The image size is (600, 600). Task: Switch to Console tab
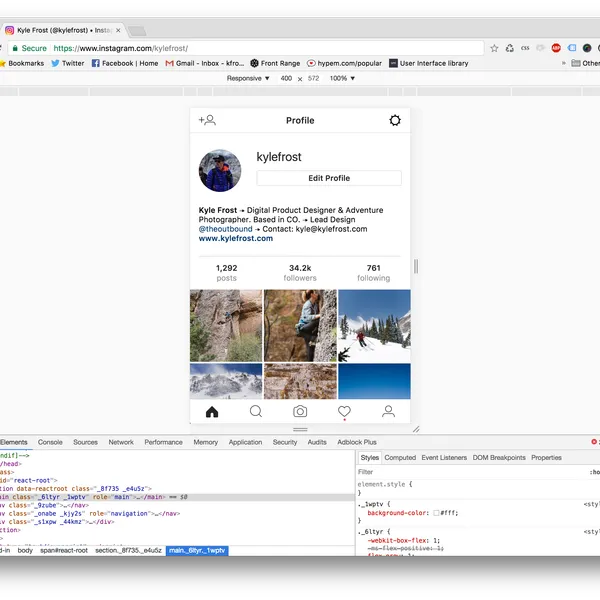[50, 442]
